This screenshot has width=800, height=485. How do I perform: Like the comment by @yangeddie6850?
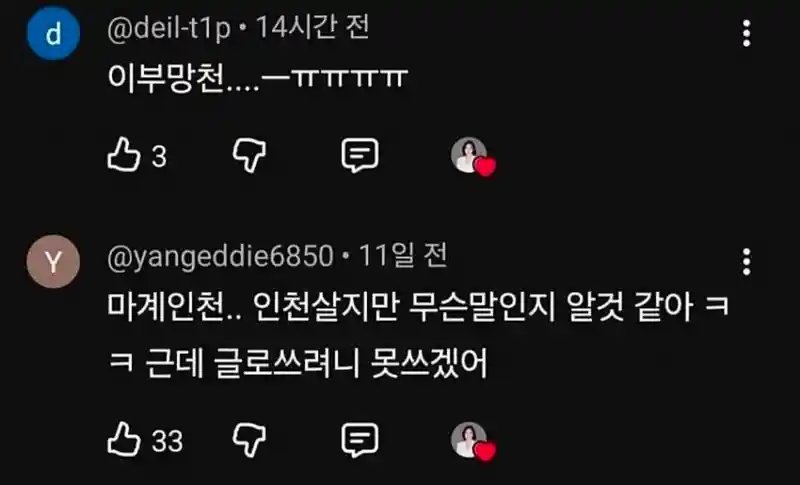point(123,439)
